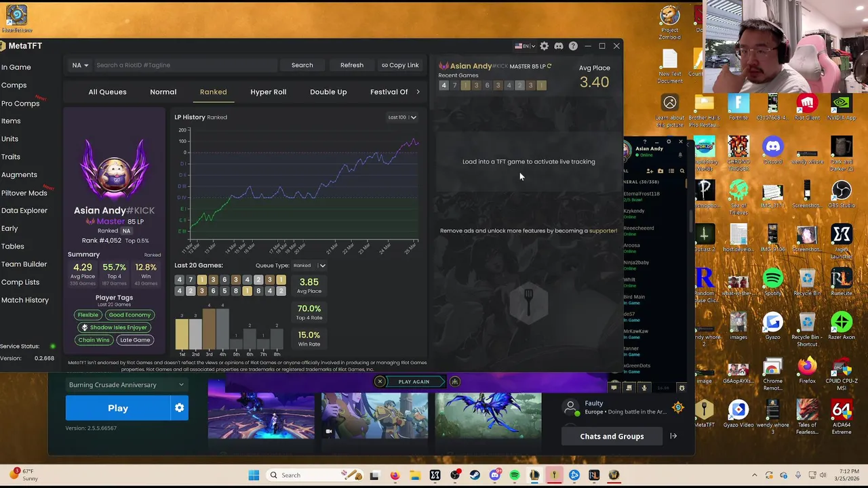868x488 pixels.
Task: Open the Queue Type Ranked dropdown
Action: 309,266
